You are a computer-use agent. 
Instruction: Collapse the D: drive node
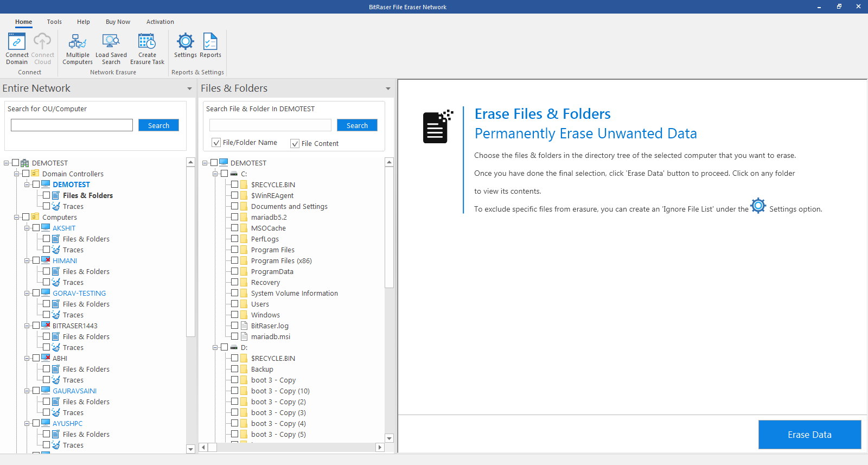click(x=215, y=347)
